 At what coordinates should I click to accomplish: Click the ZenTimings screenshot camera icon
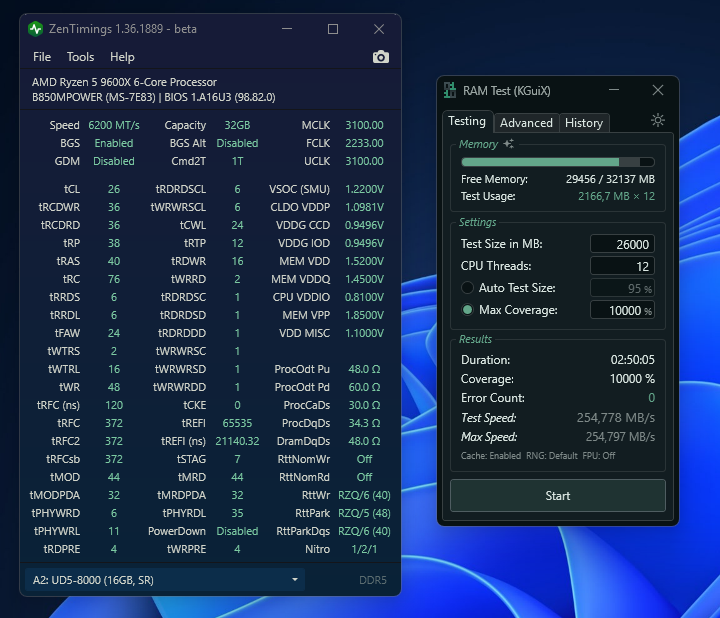[x=380, y=57]
